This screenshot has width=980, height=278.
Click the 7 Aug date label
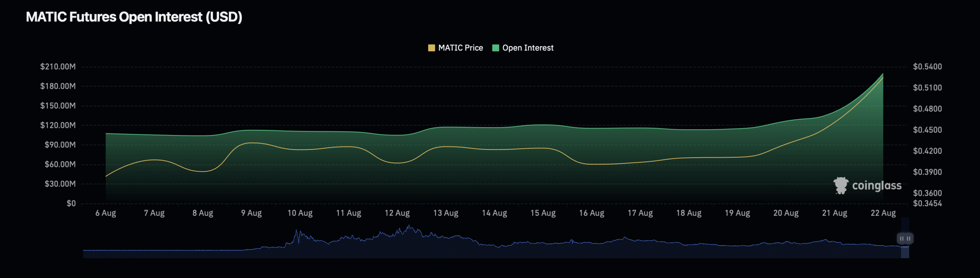pos(154,213)
